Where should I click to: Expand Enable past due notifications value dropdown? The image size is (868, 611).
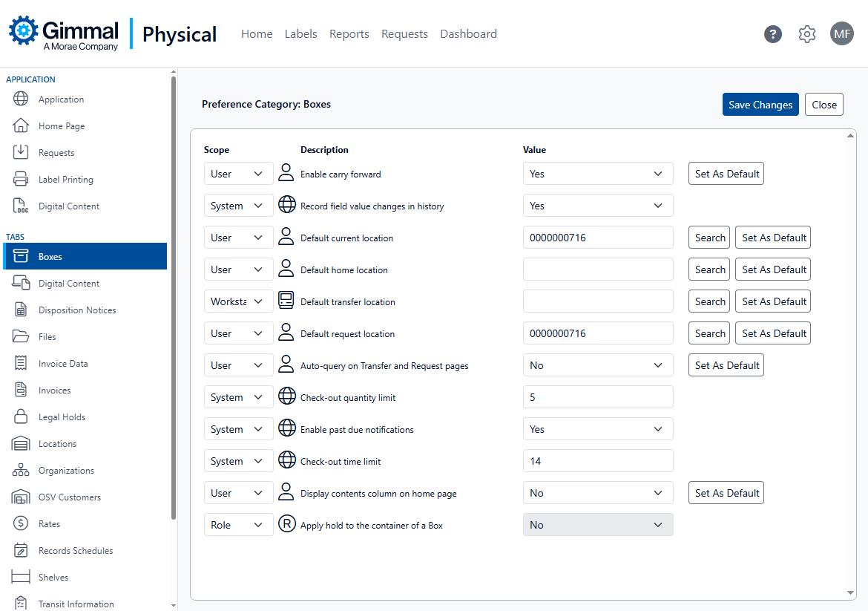click(x=597, y=429)
